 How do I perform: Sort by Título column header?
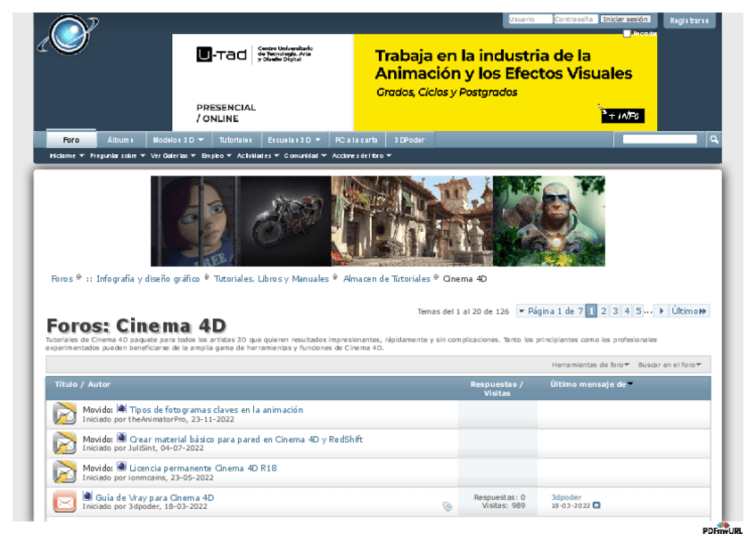pos(66,384)
